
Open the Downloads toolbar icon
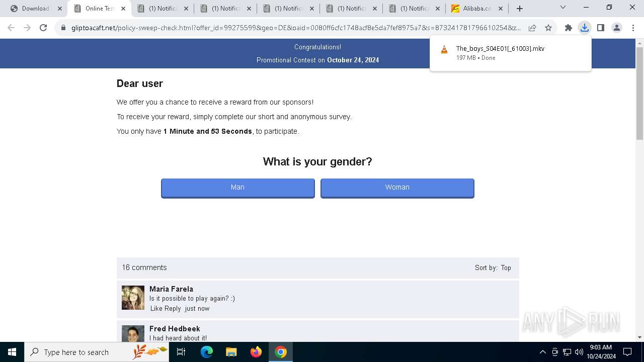coord(585,28)
